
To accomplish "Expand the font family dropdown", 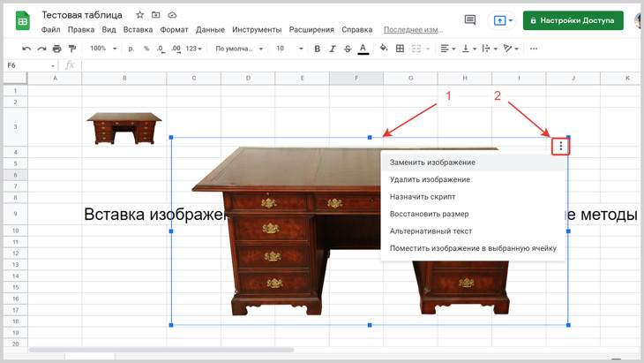I will click(x=239, y=49).
